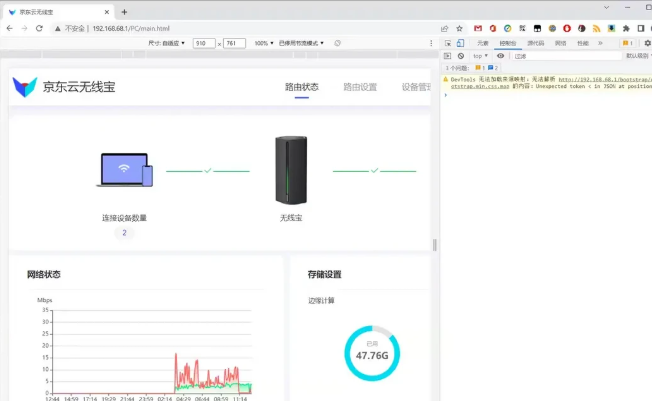Click the 连接设备数量 label
This screenshot has height=401, width=652.
pos(124,218)
